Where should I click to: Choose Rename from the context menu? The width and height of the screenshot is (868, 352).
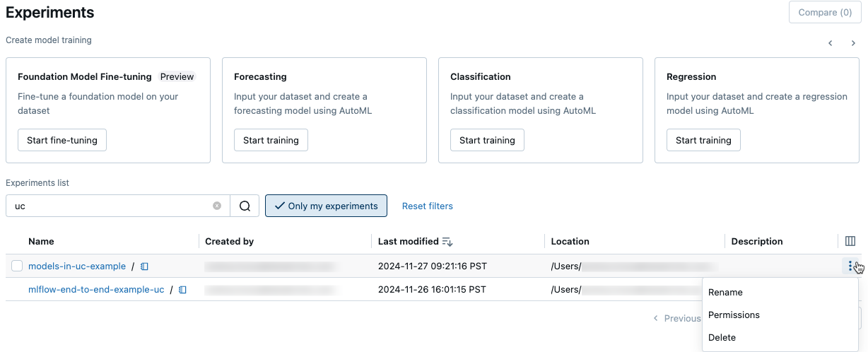coord(725,292)
